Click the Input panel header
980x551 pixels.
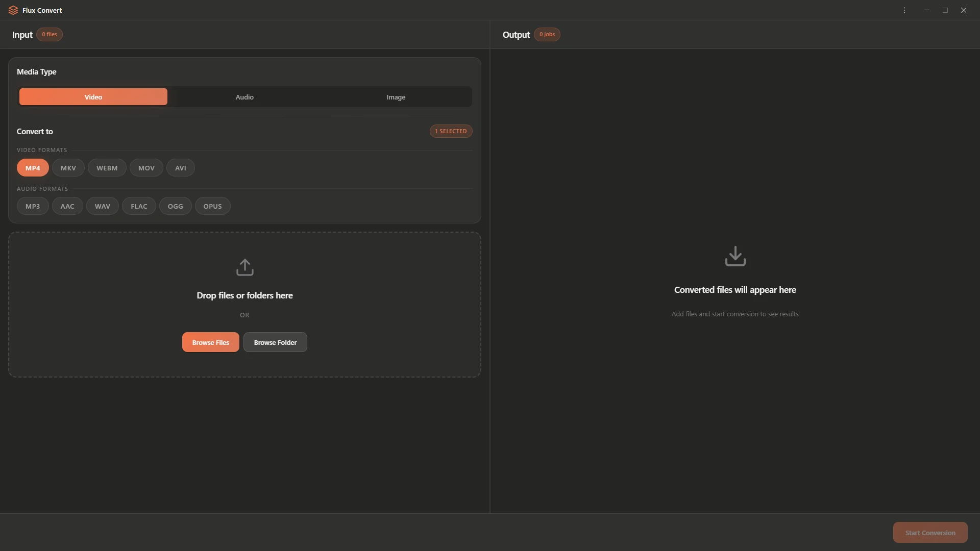[x=22, y=34]
